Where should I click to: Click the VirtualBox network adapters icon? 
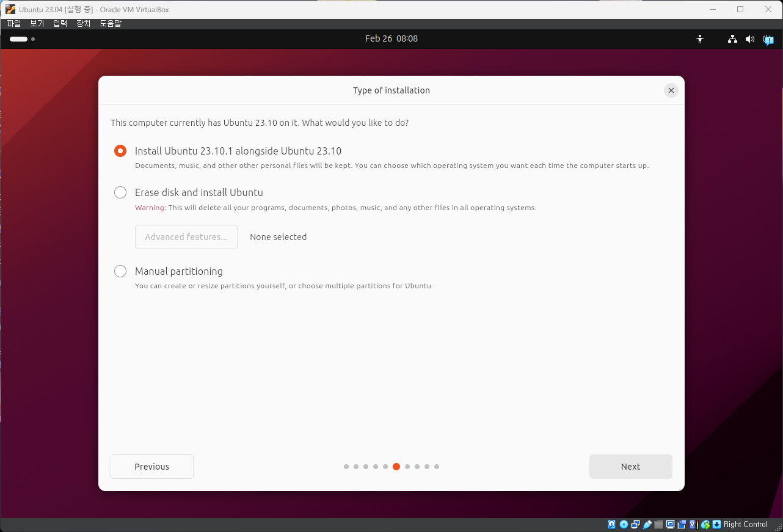point(635,525)
